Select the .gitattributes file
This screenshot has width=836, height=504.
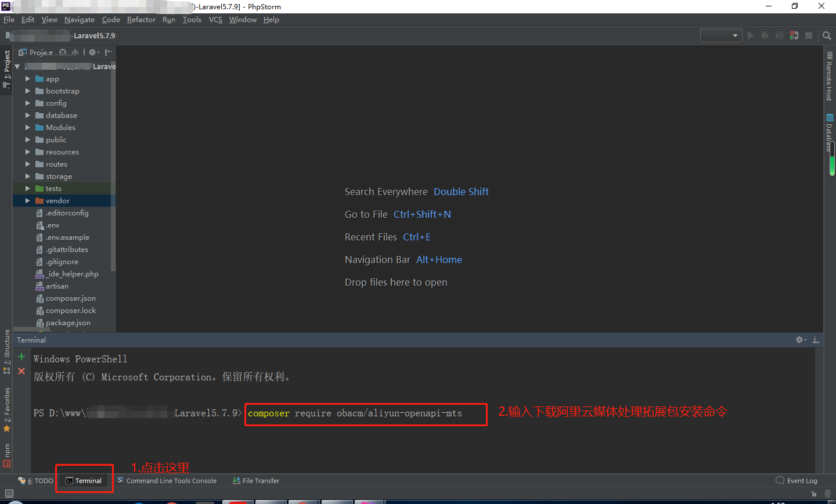67,250
